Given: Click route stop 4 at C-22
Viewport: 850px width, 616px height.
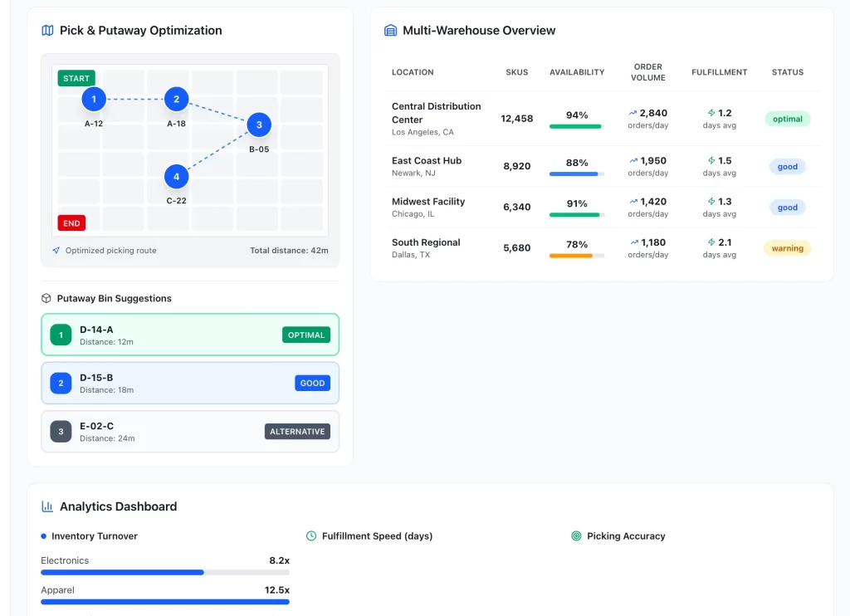Looking at the screenshot, I should 176,177.
